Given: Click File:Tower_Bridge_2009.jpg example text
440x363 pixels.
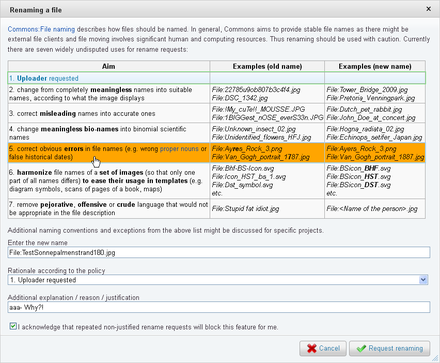Looking at the screenshot, I should click(367, 90).
